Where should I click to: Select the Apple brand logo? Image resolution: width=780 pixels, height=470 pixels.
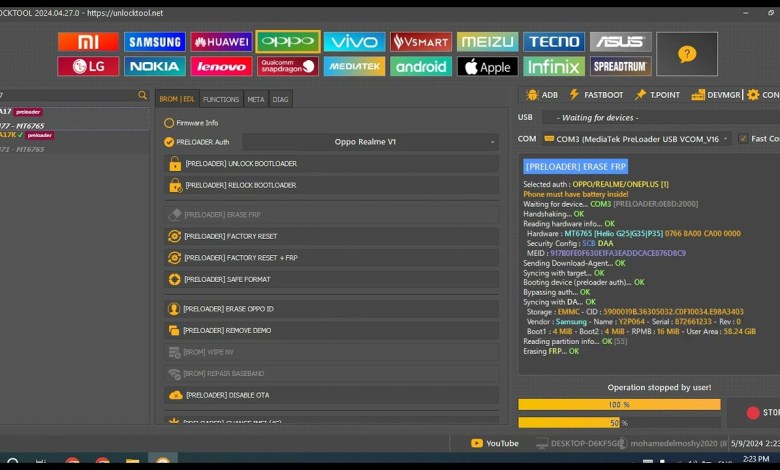488,66
